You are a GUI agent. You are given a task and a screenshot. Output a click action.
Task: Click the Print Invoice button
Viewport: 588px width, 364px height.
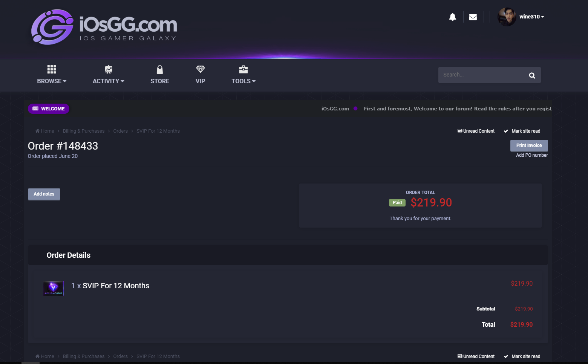tap(529, 145)
